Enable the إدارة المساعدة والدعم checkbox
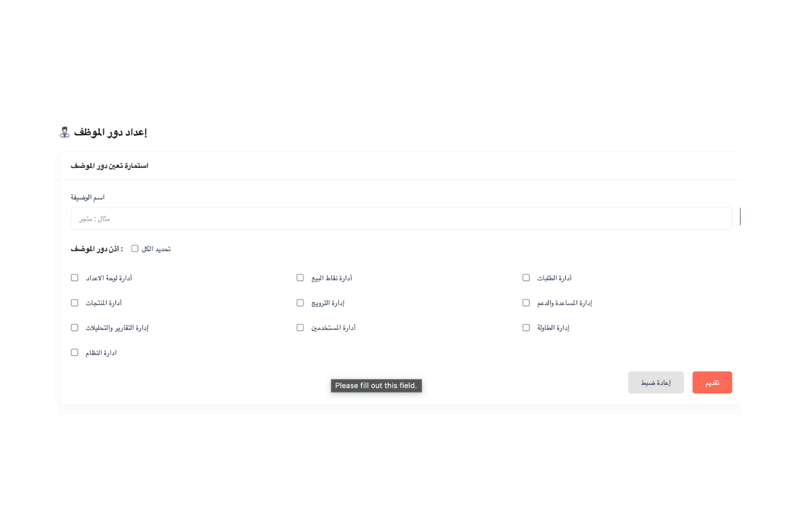 (526, 303)
